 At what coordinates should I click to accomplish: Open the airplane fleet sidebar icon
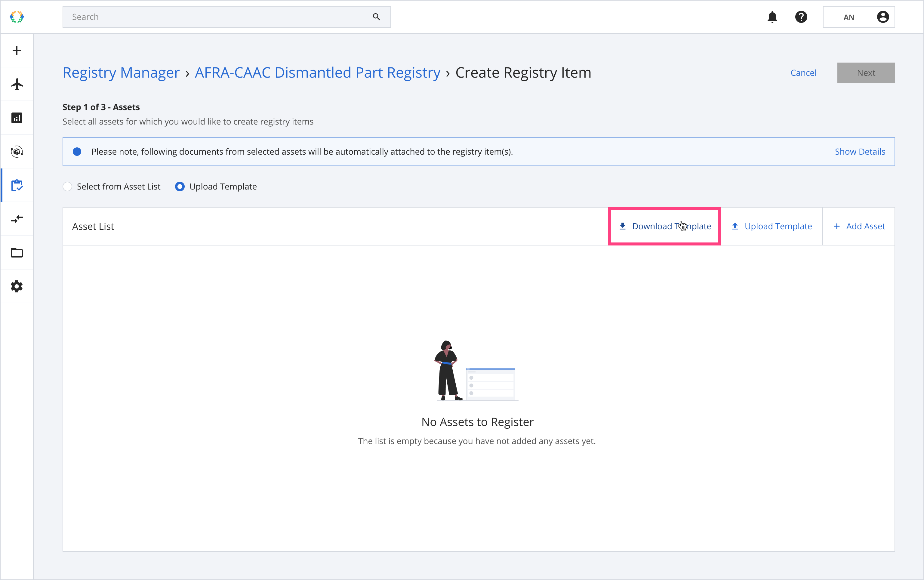click(17, 84)
